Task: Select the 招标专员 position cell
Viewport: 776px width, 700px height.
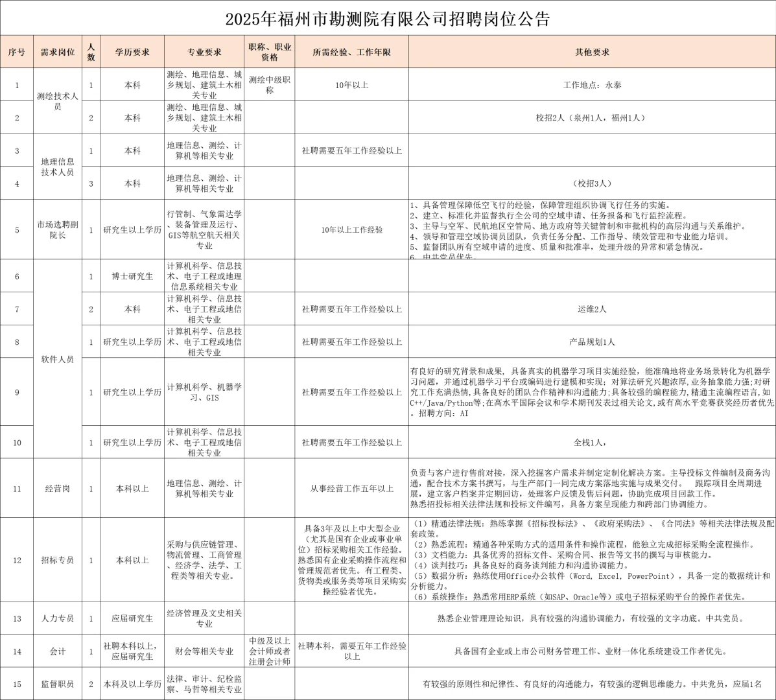Action: click(x=58, y=560)
